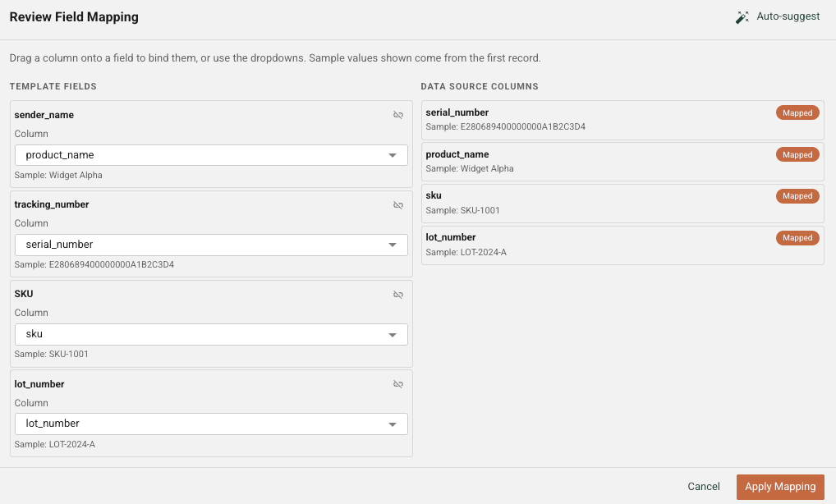Open the sender_name column dropdown

pyautogui.click(x=211, y=155)
